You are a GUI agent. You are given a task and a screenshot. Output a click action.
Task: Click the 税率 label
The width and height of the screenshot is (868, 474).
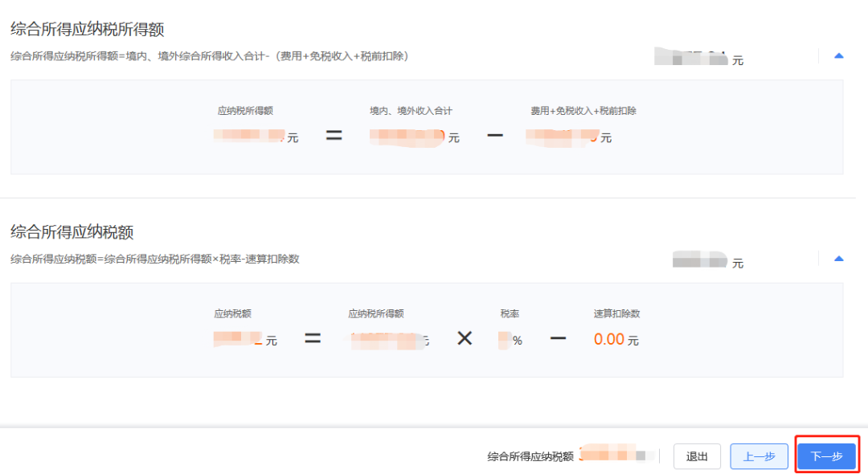[x=510, y=313]
